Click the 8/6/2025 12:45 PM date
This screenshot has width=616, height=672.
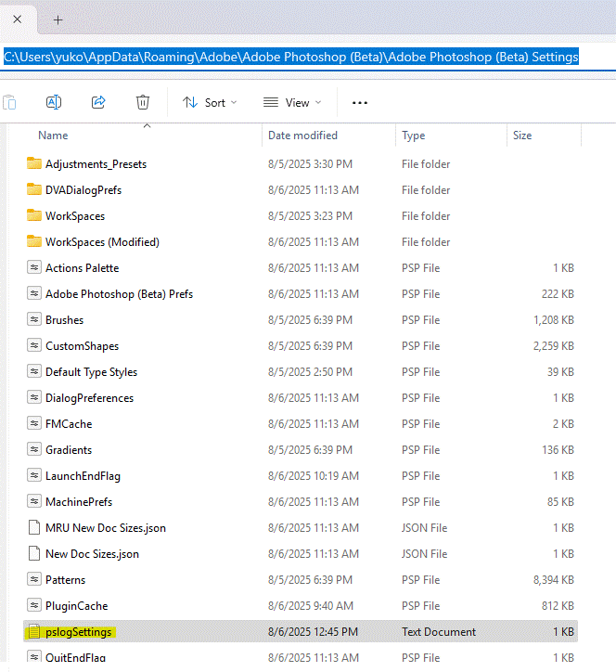tap(314, 632)
